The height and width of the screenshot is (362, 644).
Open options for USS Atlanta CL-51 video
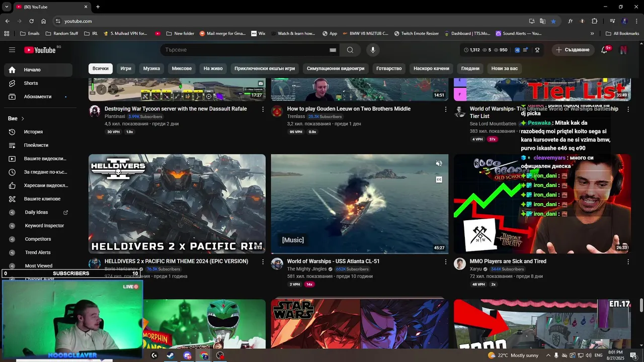click(445, 262)
